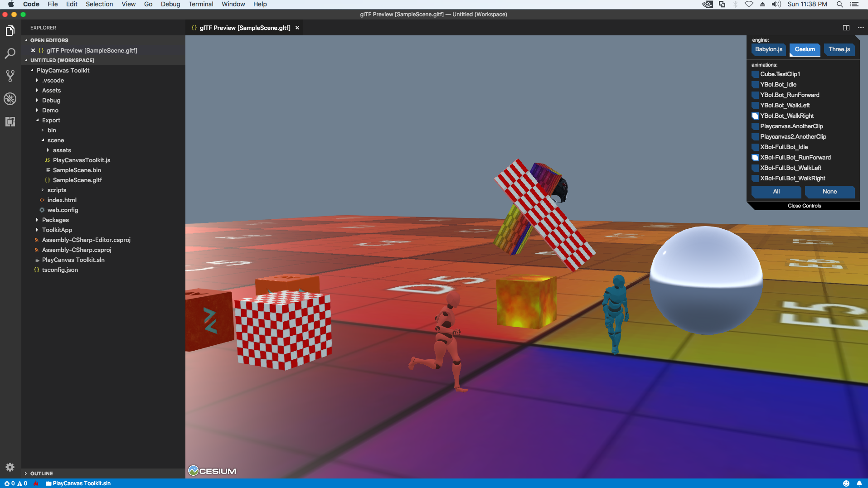Close the glTF Preview tab
Image resolution: width=868 pixels, height=488 pixels.
(x=297, y=28)
